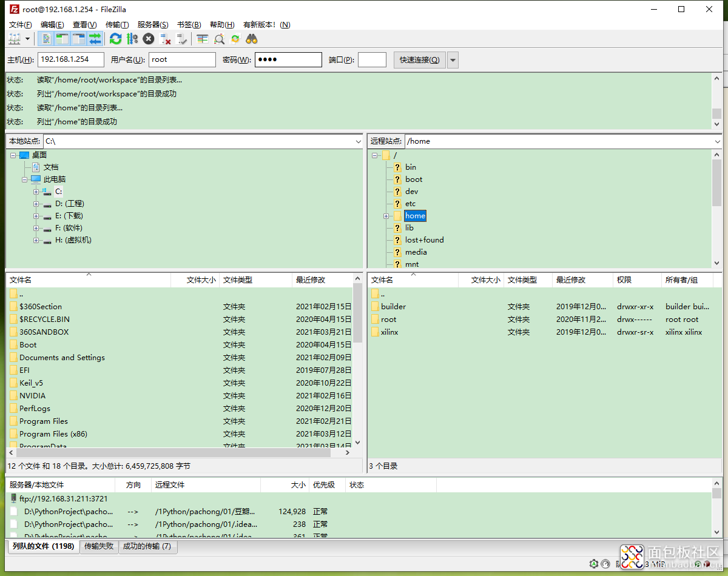Screen dimensions: 728x576
Task: Open the 文件(F) menu
Action: [x=21, y=25]
